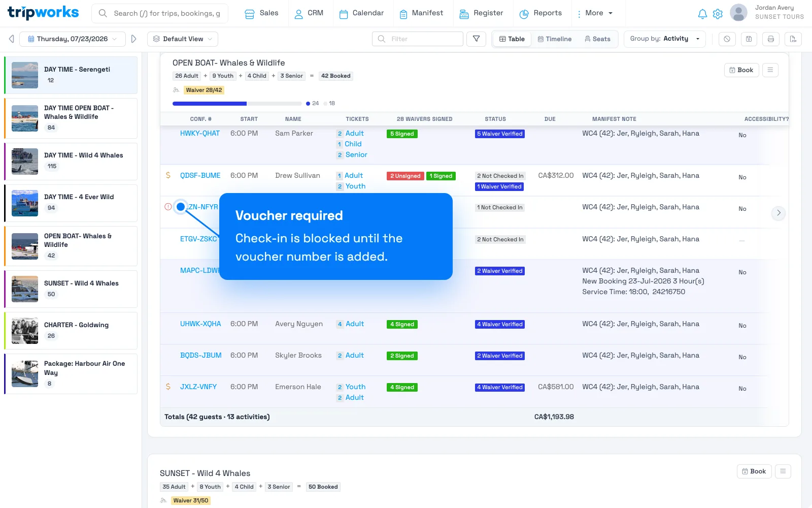Screen dimensions: 812x508
Task: Open the notifications bell
Action: [x=702, y=14]
